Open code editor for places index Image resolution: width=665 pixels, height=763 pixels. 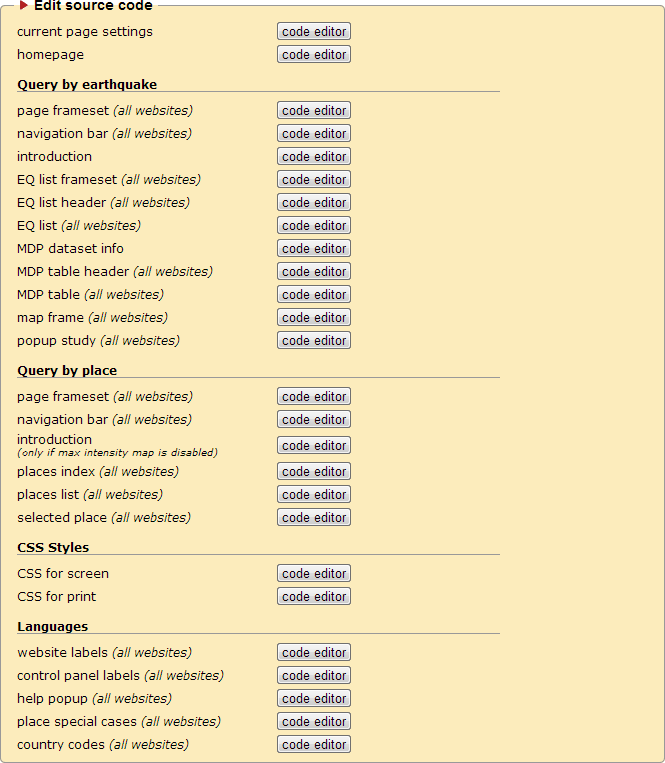[x=314, y=472]
